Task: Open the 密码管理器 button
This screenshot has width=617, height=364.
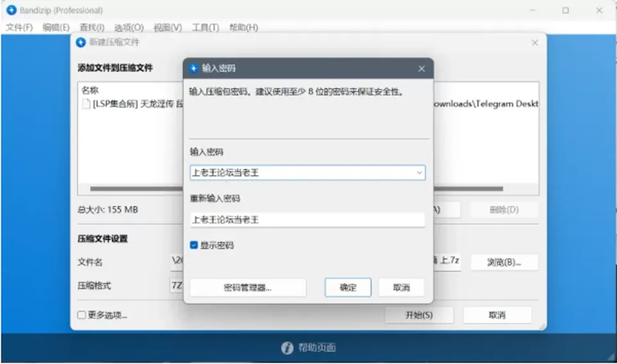Action: (248, 288)
